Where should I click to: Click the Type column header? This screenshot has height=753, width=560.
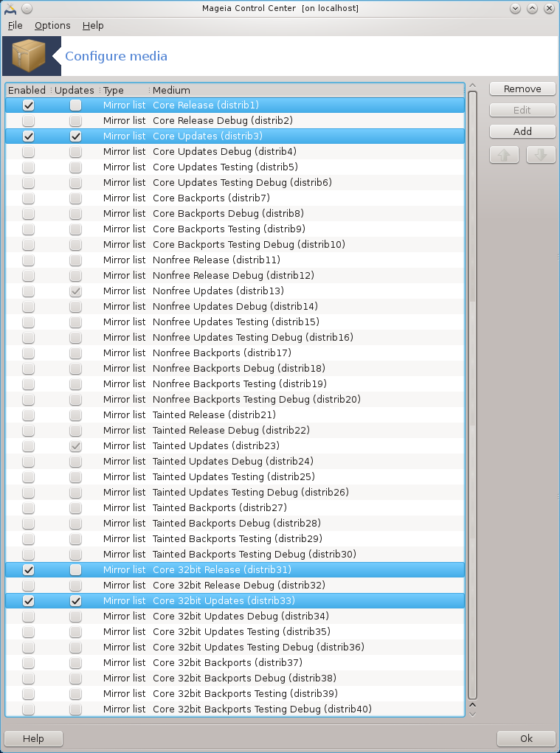pos(125,90)
